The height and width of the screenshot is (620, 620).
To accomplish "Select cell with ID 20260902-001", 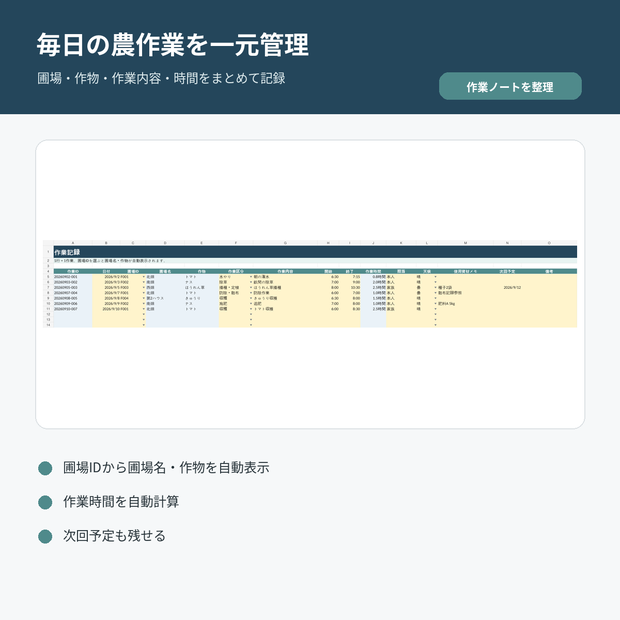I will [73, 277].
